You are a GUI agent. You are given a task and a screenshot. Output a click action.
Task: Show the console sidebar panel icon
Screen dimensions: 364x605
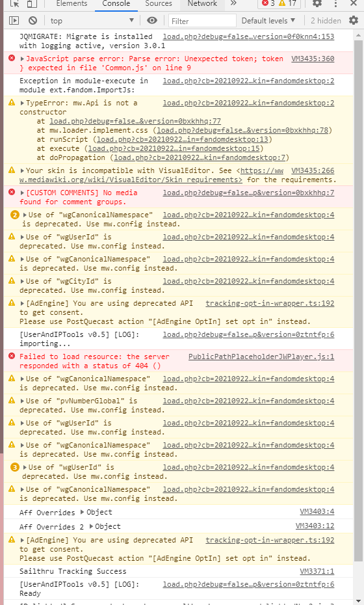point(14,20)
